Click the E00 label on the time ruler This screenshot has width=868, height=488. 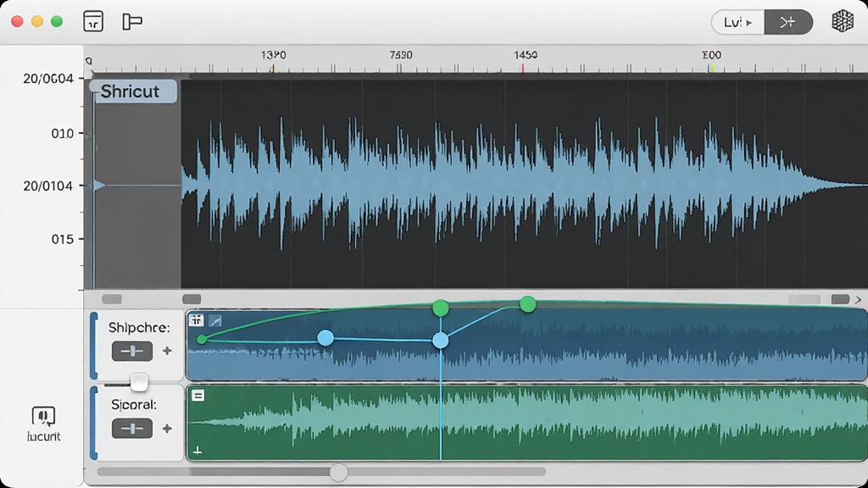click(x=711, y=55)
